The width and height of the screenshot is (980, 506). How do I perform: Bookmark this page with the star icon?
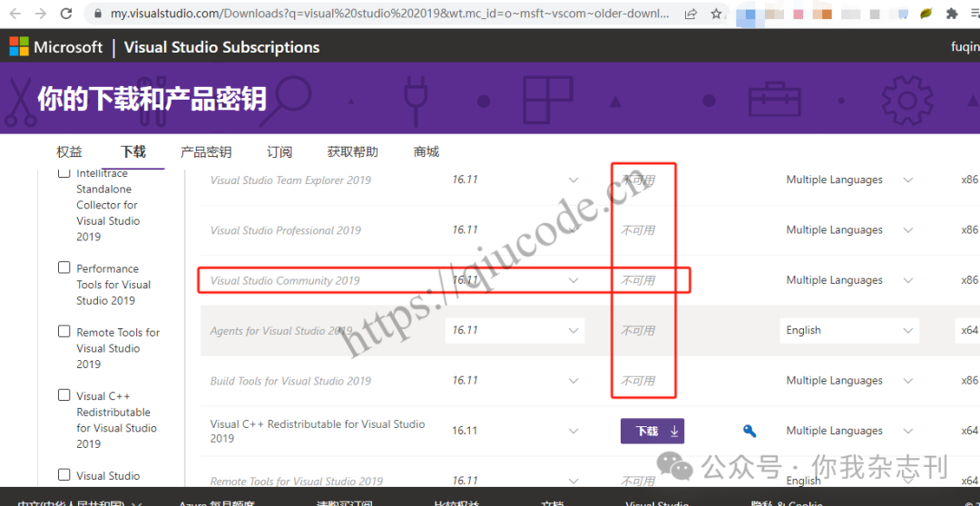coord(716,13)
